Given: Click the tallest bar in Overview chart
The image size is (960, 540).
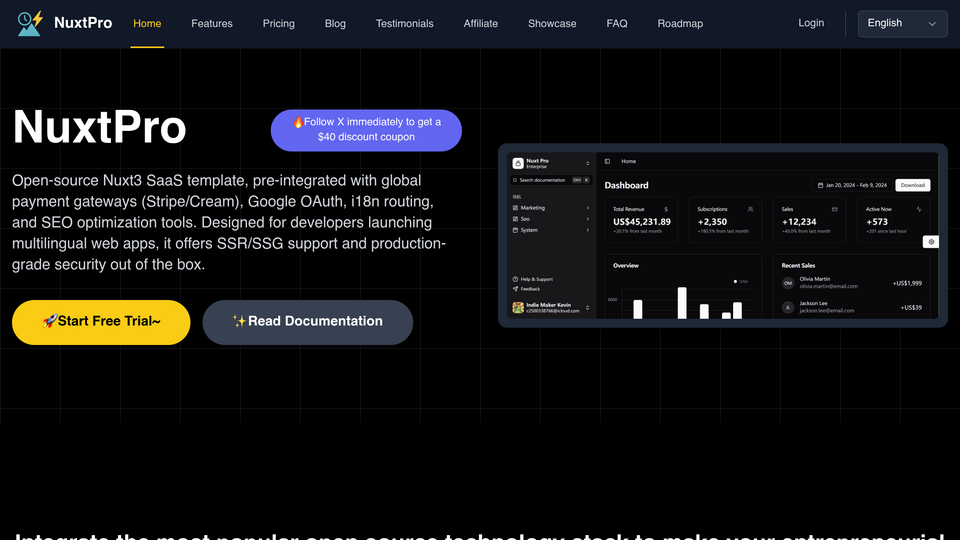Looking at the screenshot, I should pos(681,303).
